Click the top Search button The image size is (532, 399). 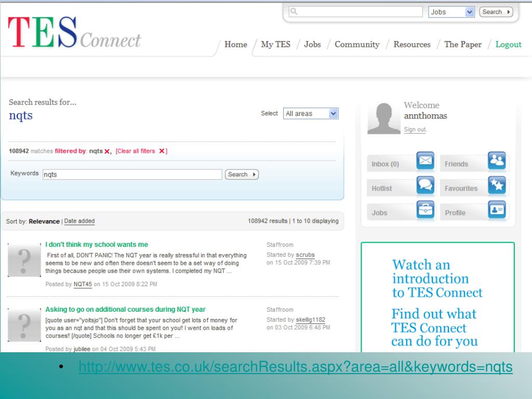pos(496,12)
